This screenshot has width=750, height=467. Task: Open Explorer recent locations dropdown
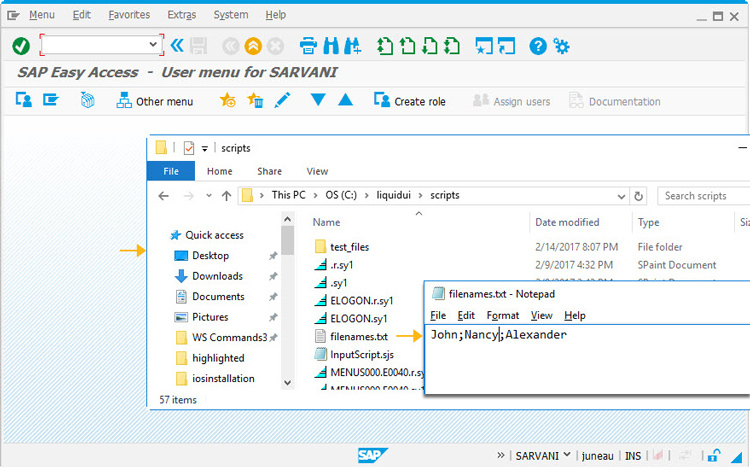[x=209, y=195]
